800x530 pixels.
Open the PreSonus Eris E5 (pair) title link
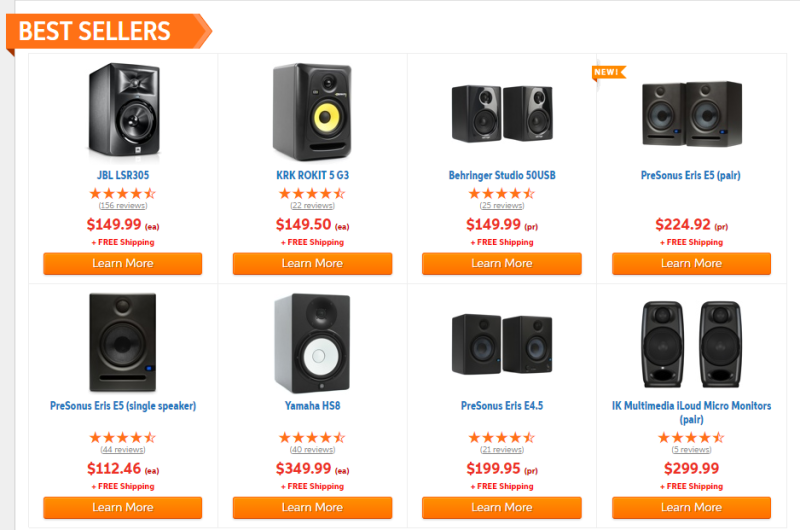691,175
